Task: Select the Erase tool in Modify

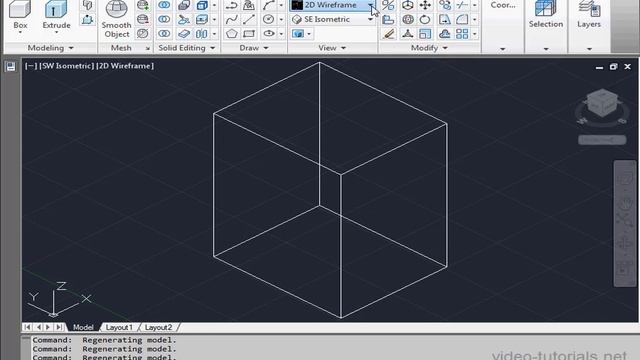Action: [x=389, y=33]
